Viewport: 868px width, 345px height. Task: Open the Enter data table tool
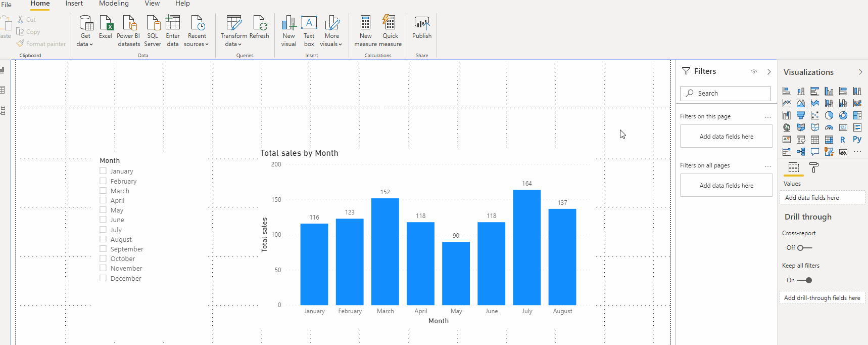173,31
